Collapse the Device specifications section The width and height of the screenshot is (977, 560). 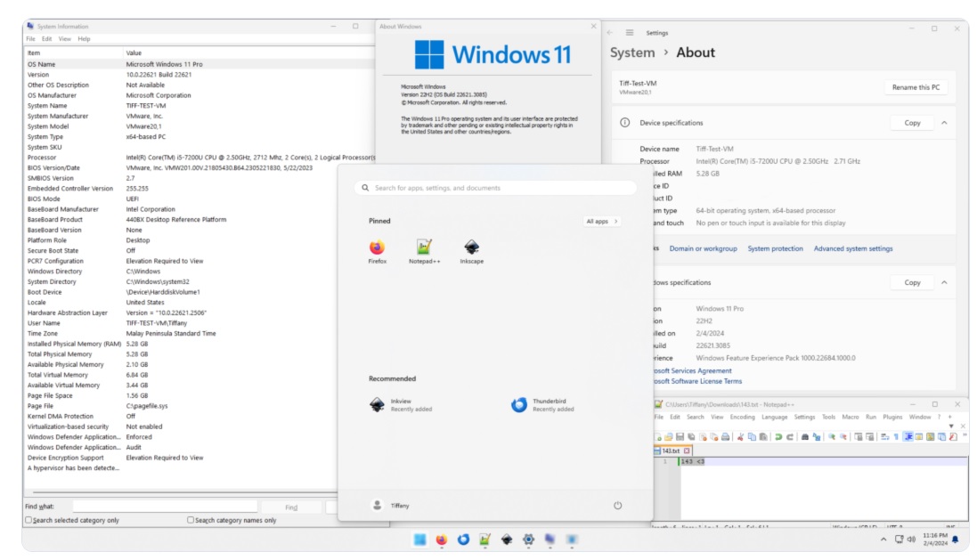point(944,123)
